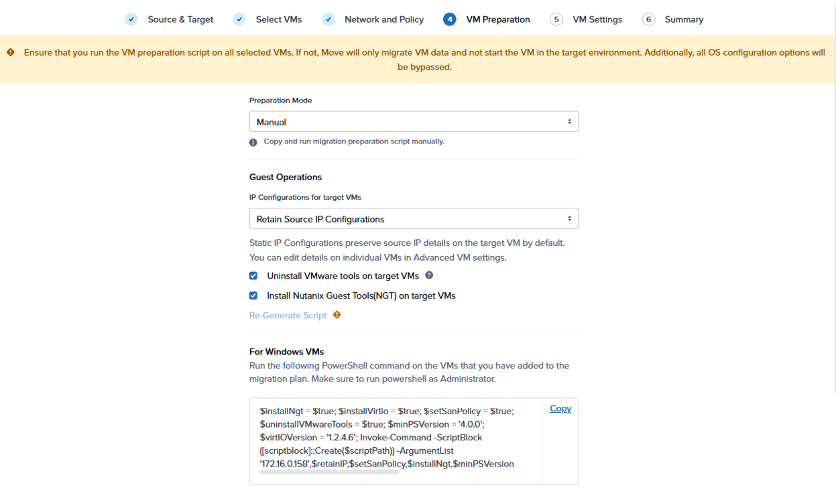Open the Preparation Mode dropdown
Viewport: 836px width, 504px height.
[x=414, y=122]
